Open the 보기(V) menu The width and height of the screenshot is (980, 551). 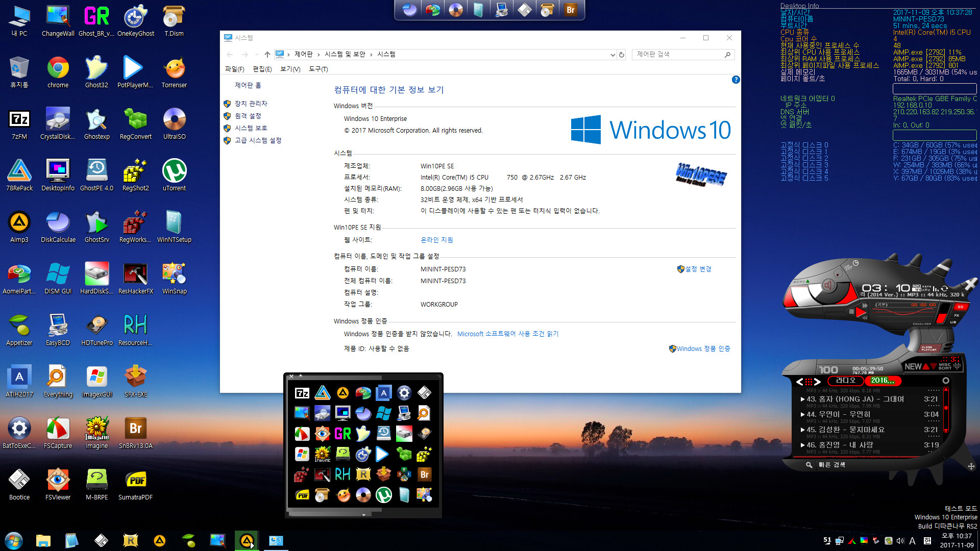(x=290, y=69)
